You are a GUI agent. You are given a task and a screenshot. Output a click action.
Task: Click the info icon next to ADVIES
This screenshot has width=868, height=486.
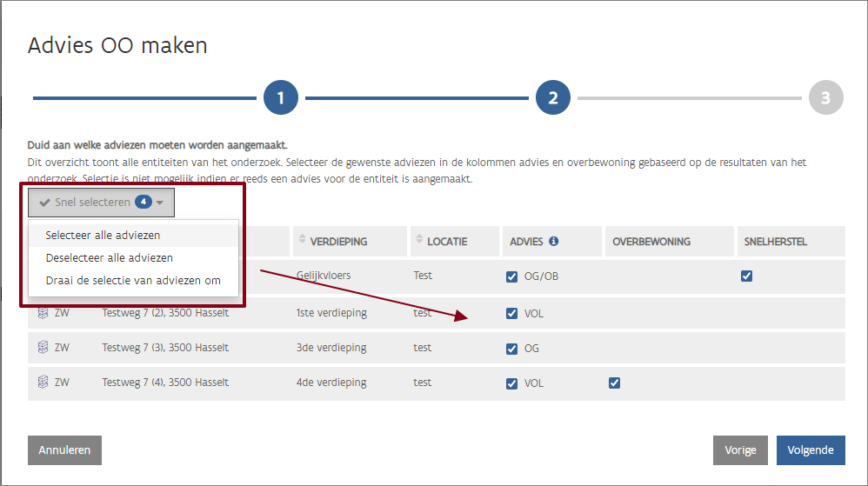[x=553, y=242]
